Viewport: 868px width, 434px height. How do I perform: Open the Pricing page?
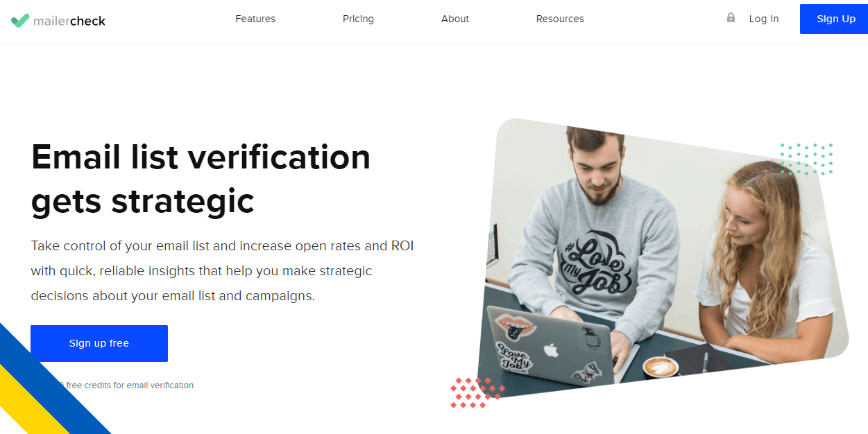[x=358, y=19]
